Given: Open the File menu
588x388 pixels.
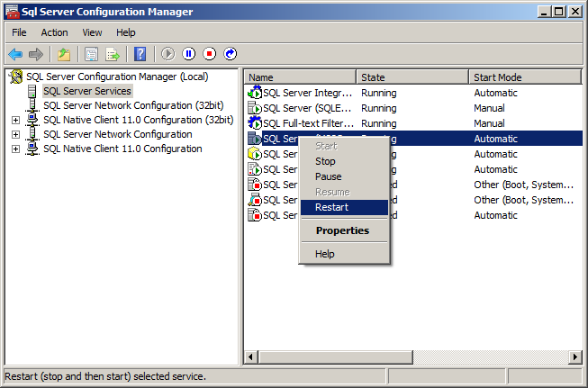Looking at the screenshot, I should tap(19, 32).
